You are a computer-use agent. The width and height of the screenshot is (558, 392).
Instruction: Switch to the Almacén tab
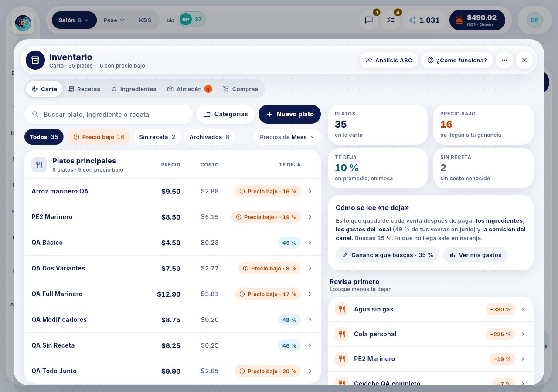[189, 89]
